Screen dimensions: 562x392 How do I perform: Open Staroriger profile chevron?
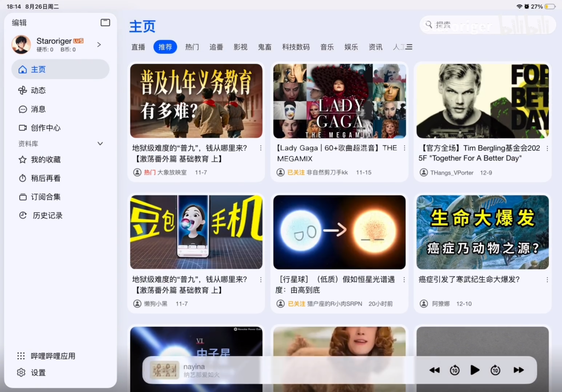pyautogui.click(x=99, y=44)
